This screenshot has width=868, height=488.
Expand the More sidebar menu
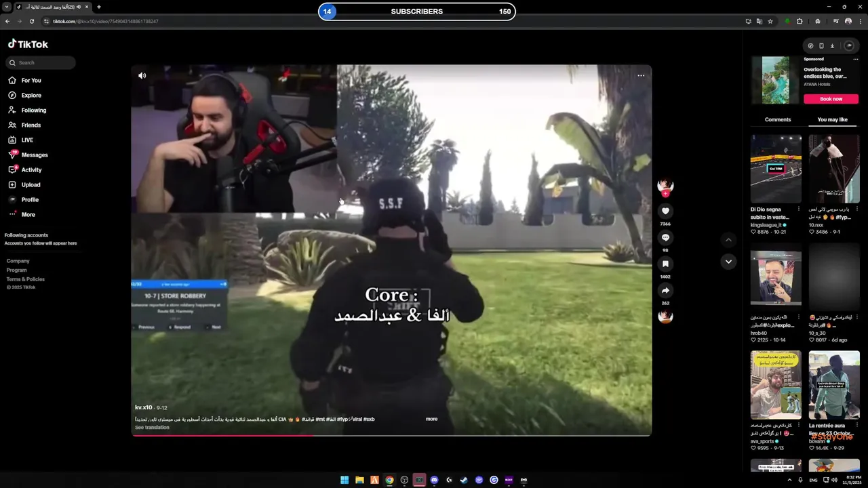(x=21, y=214)
